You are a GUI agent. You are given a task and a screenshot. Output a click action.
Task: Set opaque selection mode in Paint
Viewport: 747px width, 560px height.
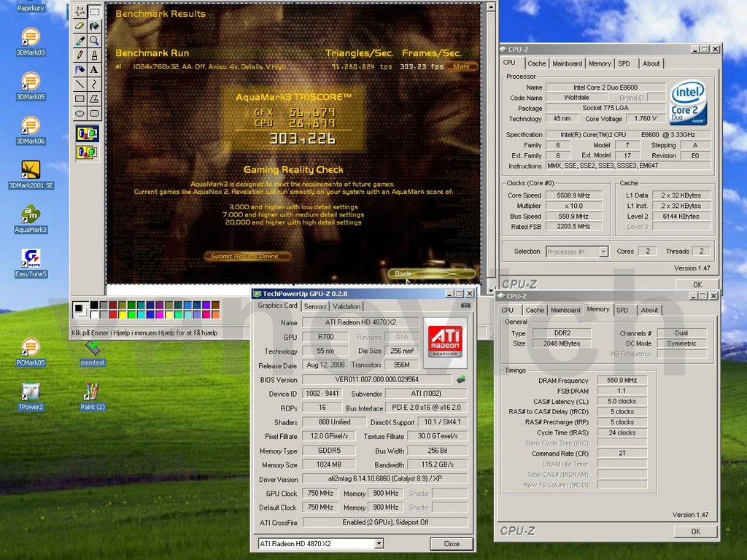point(88,134)
